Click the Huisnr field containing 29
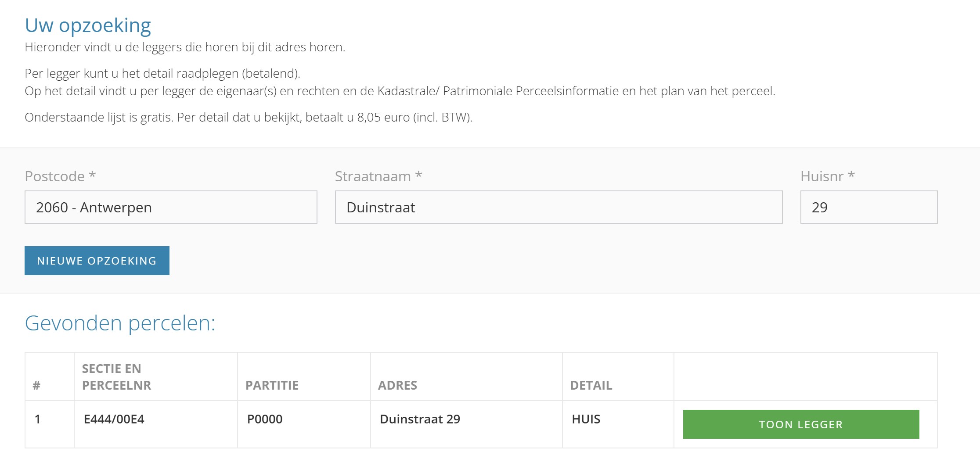Viewport: 980px width, 473px height. click(868, 207)
